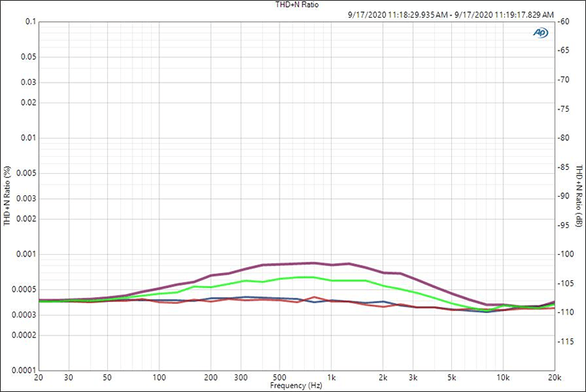Select the right axis label THD+N Ratio (dB)
Image resolution: width=586 pixels, height=392 pixels.
tap(580, 196)
